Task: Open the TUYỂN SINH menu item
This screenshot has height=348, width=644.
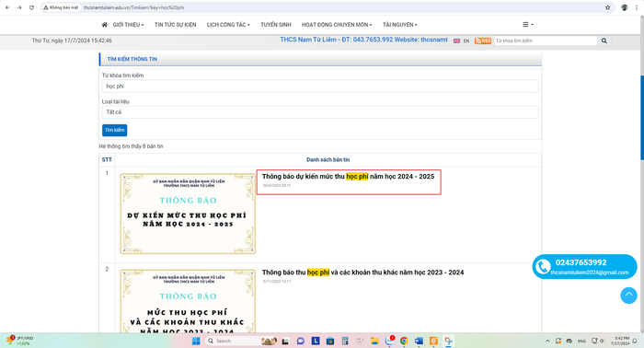Action: click(276, 25)
